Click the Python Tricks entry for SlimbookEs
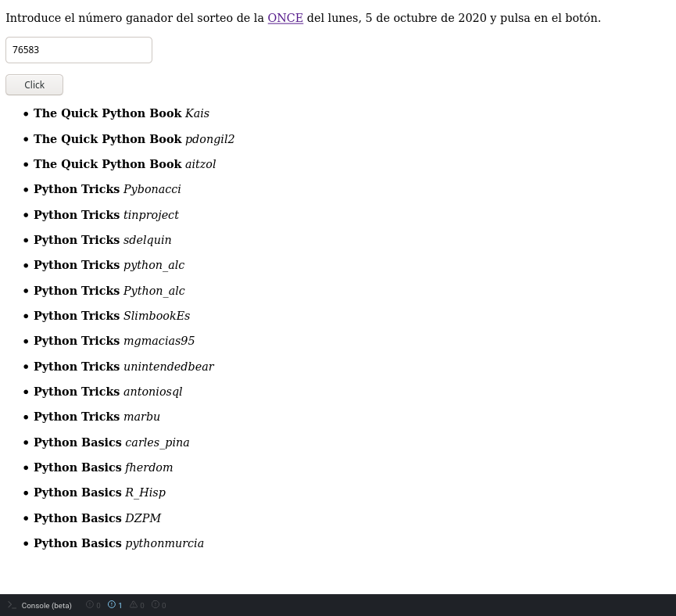 tap(112, 316)
